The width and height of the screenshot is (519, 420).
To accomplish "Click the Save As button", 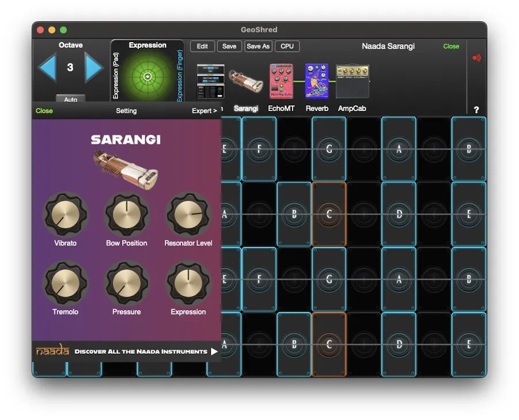I will 258,46.
